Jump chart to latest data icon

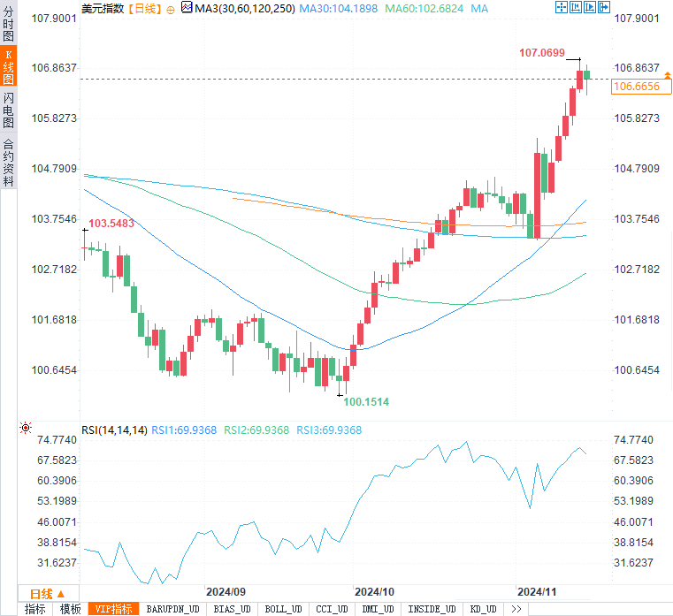coord(590,7)
